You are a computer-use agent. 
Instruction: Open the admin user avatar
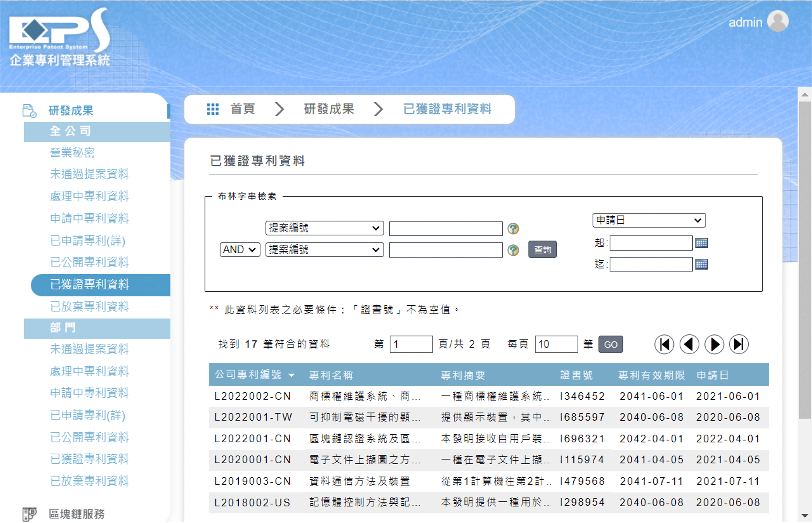778,21
